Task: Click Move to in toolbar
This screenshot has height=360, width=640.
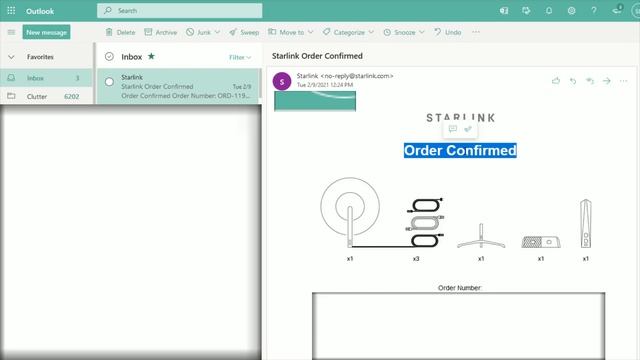Action: pyautogui.click(x=286, y=32)
